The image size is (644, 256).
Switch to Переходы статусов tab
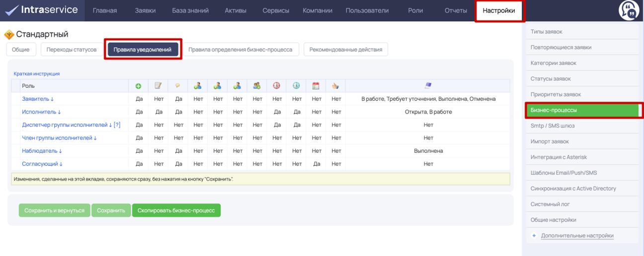(x=72, y=50)
